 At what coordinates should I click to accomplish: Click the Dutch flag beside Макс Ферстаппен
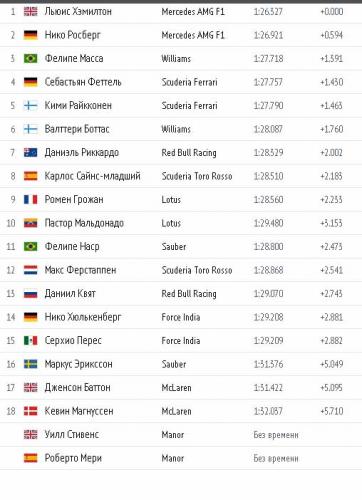pos(30,270)
